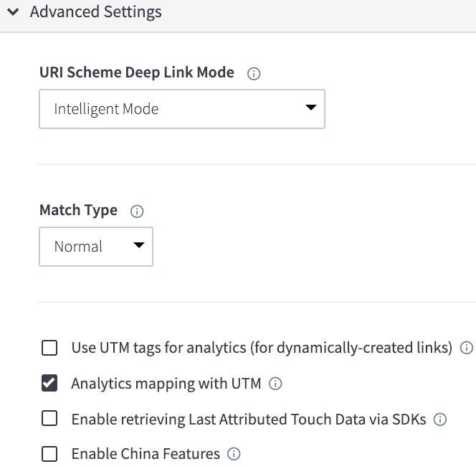
Task: Open info icon for Enable China Features
Action: (x=234, y=454)
